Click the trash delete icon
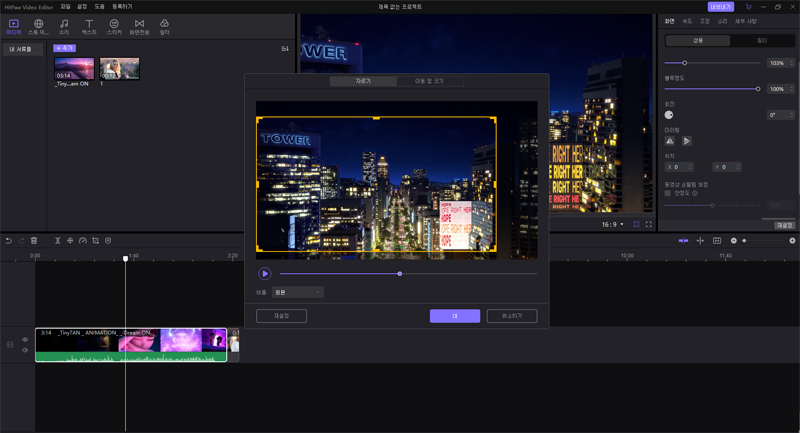This screenshot has height=433, width=800. [34, 241]
